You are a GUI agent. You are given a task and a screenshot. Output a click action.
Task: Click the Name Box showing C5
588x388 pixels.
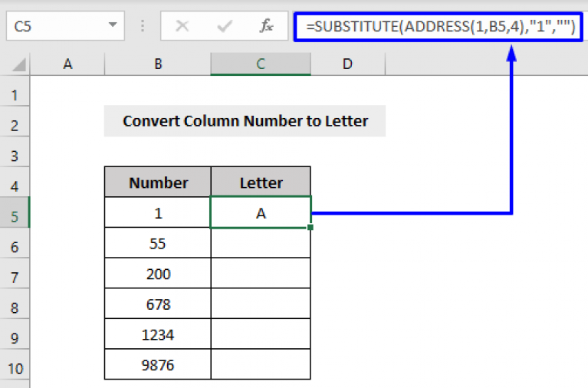coord(54,27)
